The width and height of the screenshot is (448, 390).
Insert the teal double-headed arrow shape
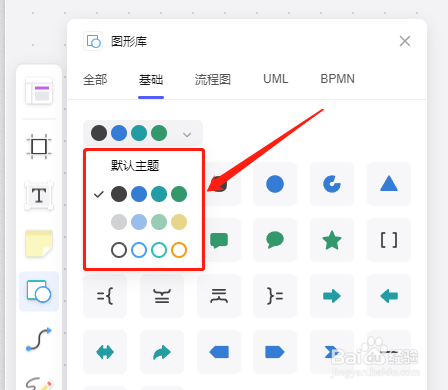pyautogui.click(x=105, y=352)
